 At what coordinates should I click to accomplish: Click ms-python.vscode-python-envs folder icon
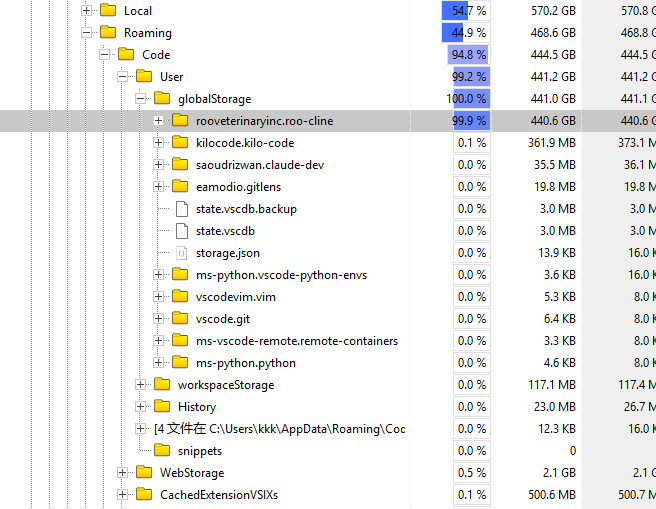[180, 274]
